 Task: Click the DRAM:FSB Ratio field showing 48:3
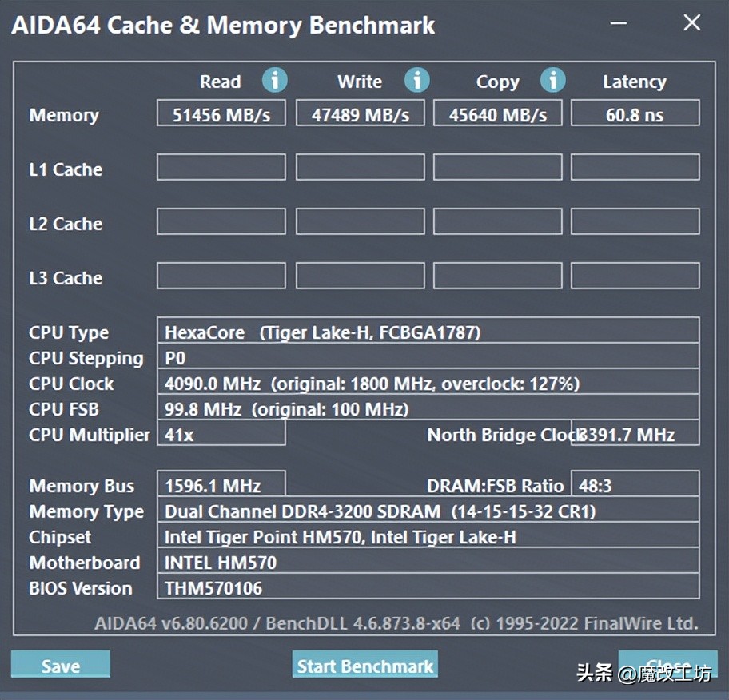(x=635, y=485)
